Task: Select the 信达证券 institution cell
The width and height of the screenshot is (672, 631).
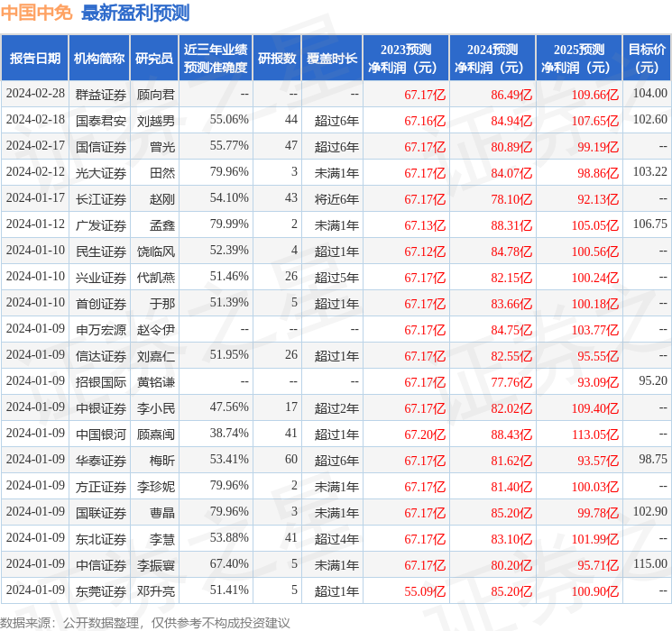Action: coord(101,356)
